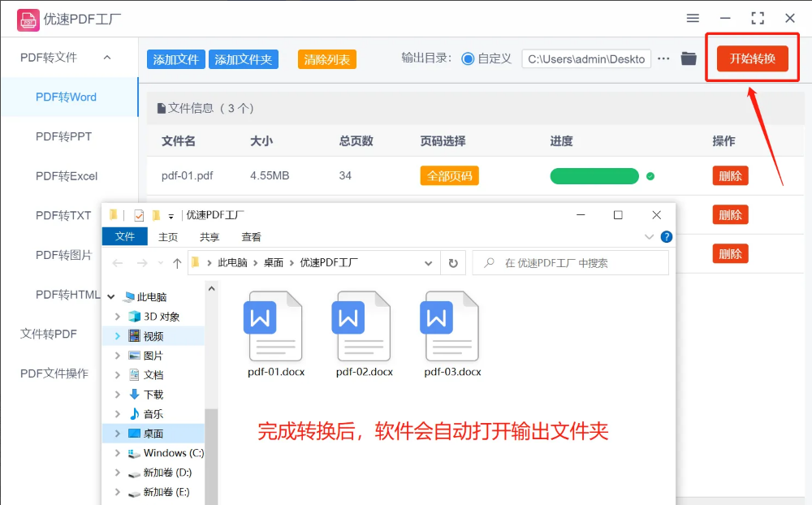Select the pdf-03.docx document icon
812x505 pixels.
pos(449,326)
